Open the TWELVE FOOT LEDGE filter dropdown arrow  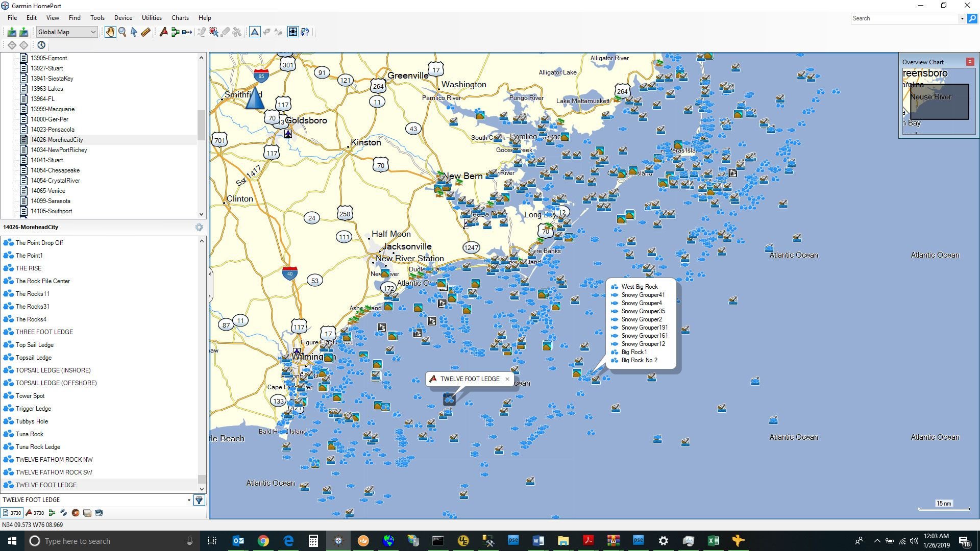[x=189, y=500]
